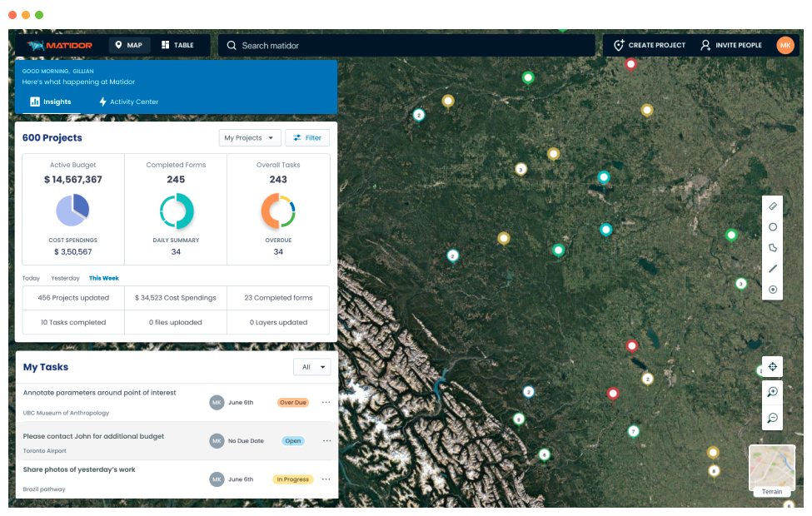Screen dimensions: 812x516
Task: Click the search magnifier icon
Action: click(x=232, y=46)
